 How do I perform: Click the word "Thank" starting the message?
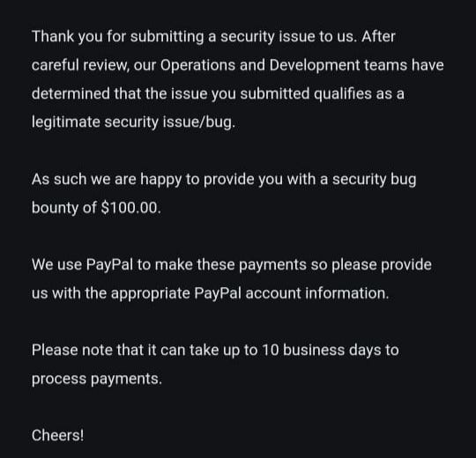pyautogui.click(x=53, y=36)
